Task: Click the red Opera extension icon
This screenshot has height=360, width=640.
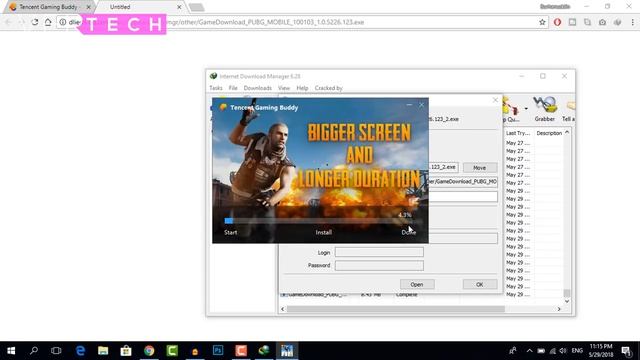Action: 557,22
